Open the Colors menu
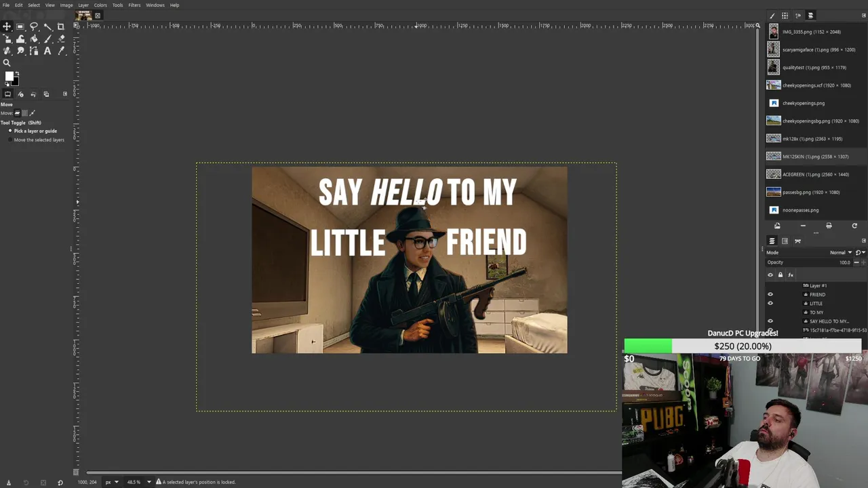This screenshot has height=488, width=868. (x=100, y=5)
